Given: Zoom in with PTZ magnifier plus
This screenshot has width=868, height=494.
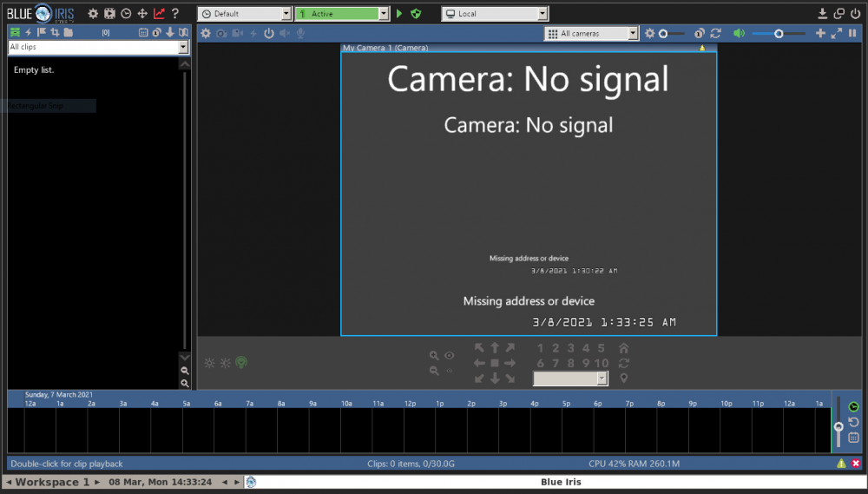Looking at the screenshot, I should pos(434,356).
